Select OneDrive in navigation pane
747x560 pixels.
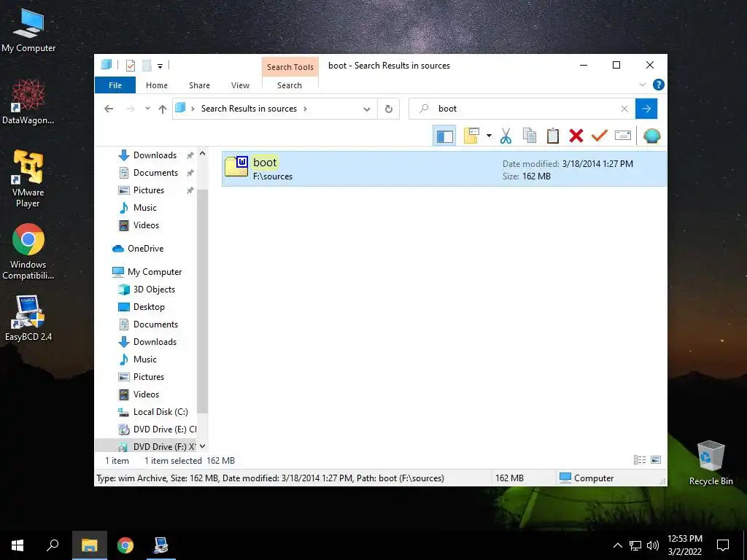click(145, 249)
